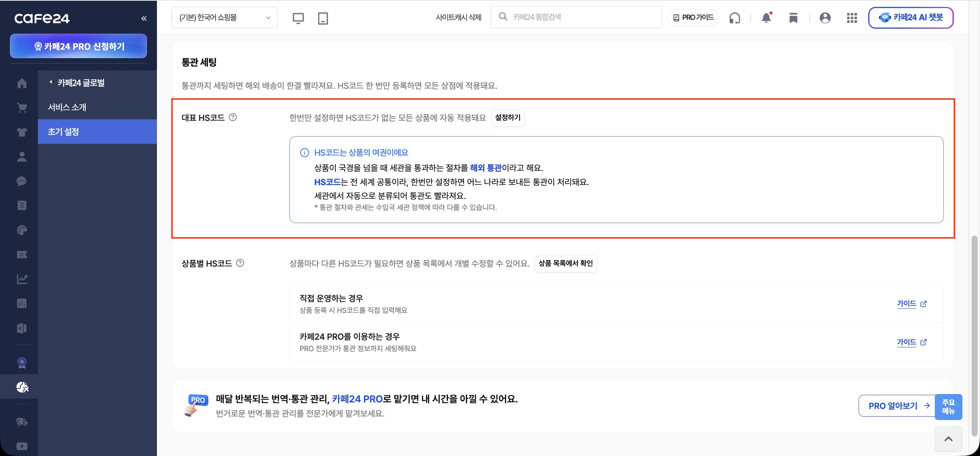Open the apps grid icon

pyautogui.click(x=852, y=18)
